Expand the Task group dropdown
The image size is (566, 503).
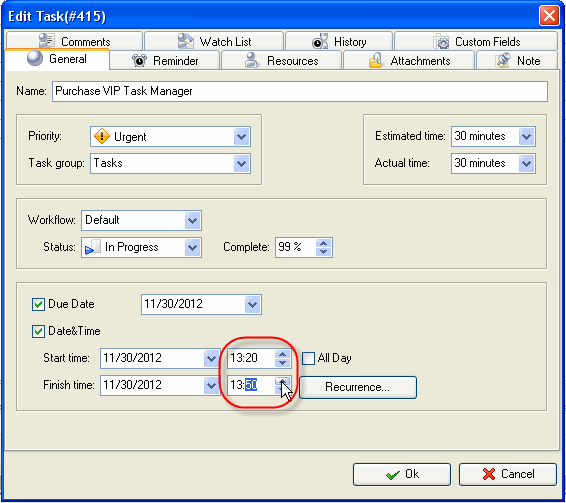[x=241, y=164]
